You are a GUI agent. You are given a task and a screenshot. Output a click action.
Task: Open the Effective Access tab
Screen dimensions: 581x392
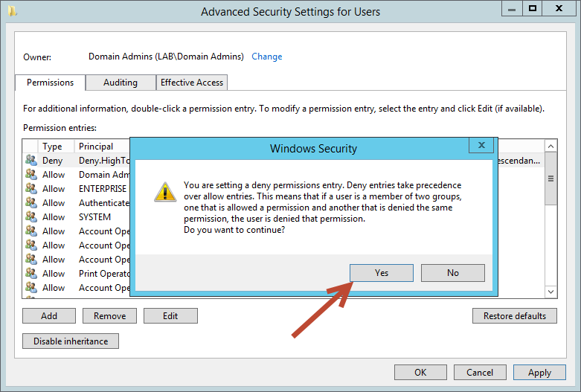tap(192, 83)
